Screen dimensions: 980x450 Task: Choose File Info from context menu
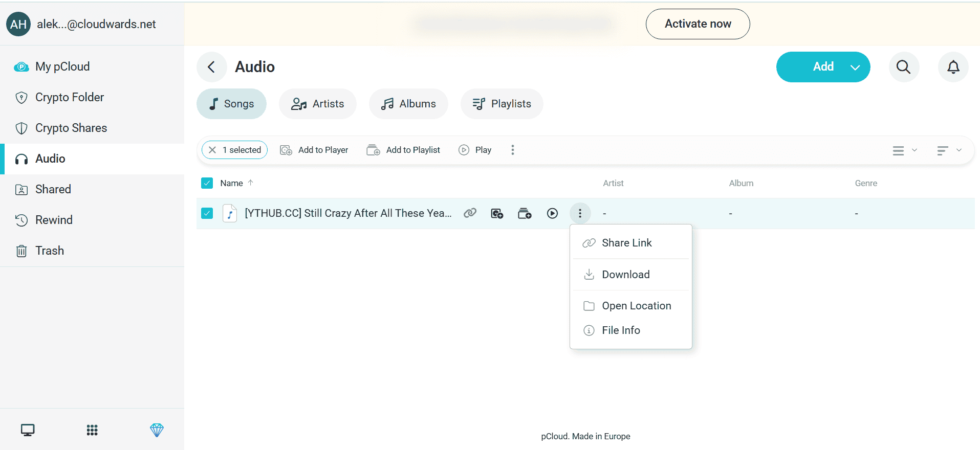(631, 330)
